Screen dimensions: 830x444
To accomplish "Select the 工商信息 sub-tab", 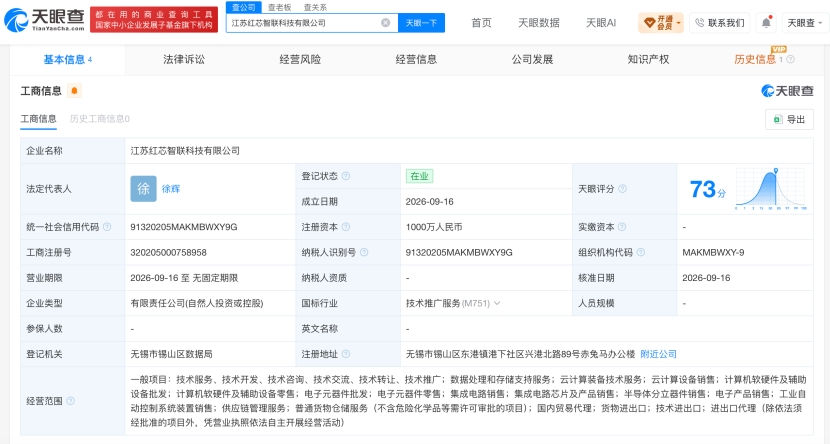I will pos(38,119).
